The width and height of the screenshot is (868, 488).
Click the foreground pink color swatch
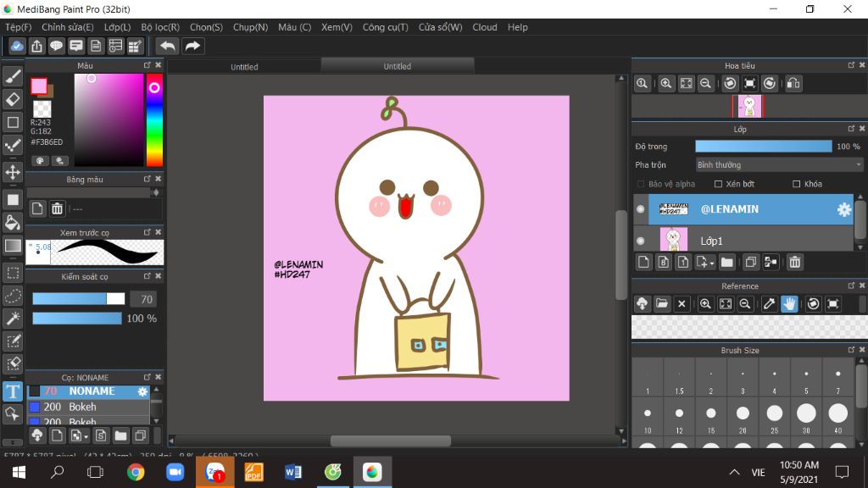click(x=39, y=86)
